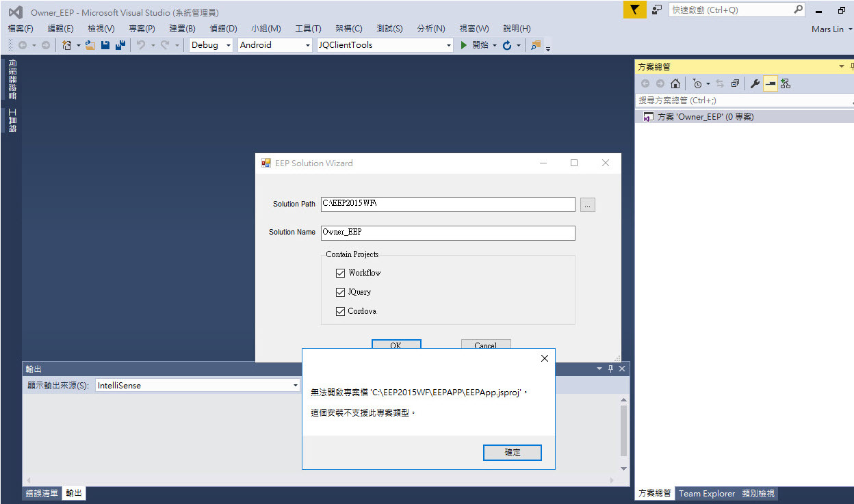854x504 pixels.
Task: Click the Solution Name text field
Action: click(448, 233)
